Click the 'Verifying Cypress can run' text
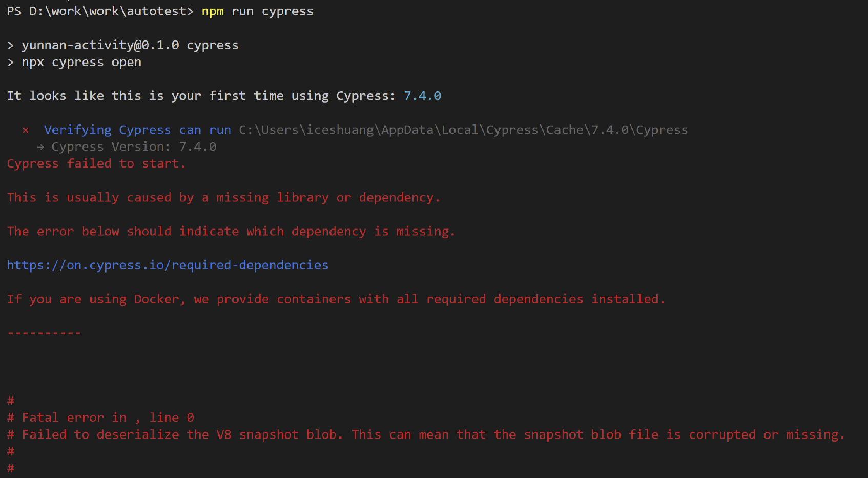 point(137,130)
